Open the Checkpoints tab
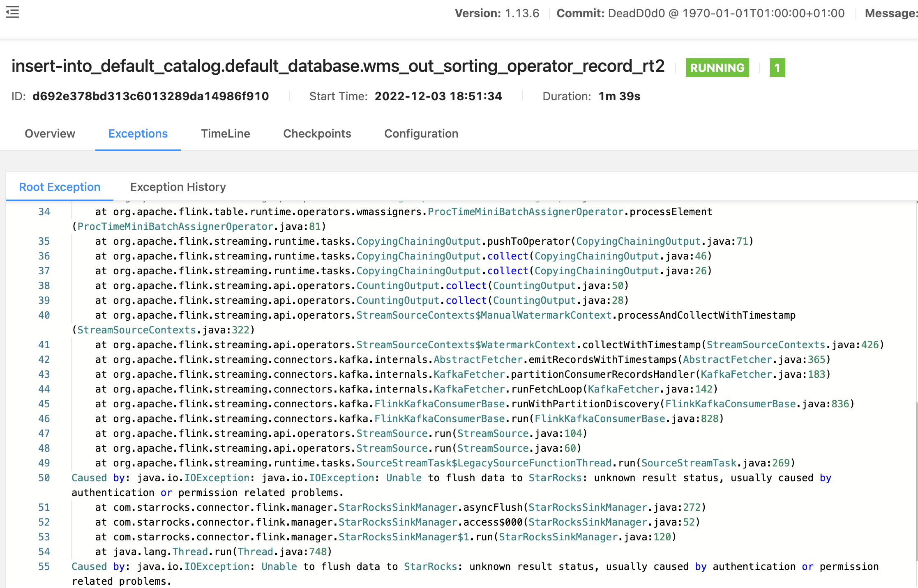Image resolution: width=918 pixels, height=588 pixels. pos(317,133)
